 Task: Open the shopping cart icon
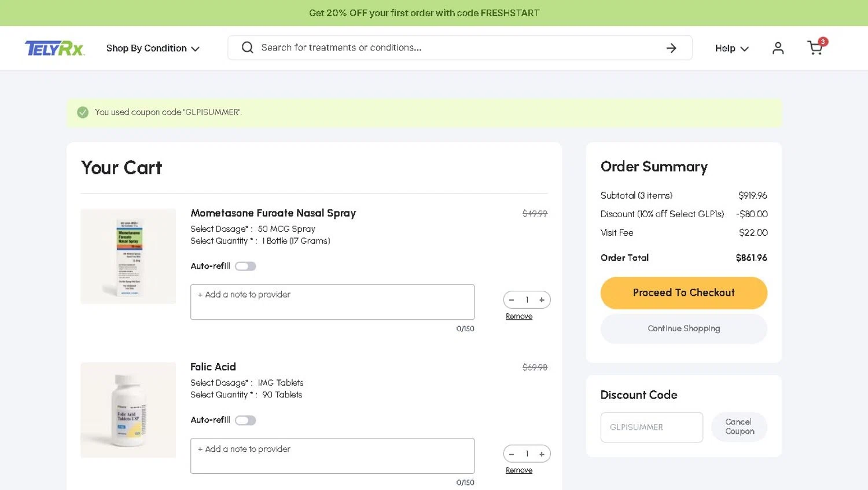pyautogui.click(x=816, y=47)
